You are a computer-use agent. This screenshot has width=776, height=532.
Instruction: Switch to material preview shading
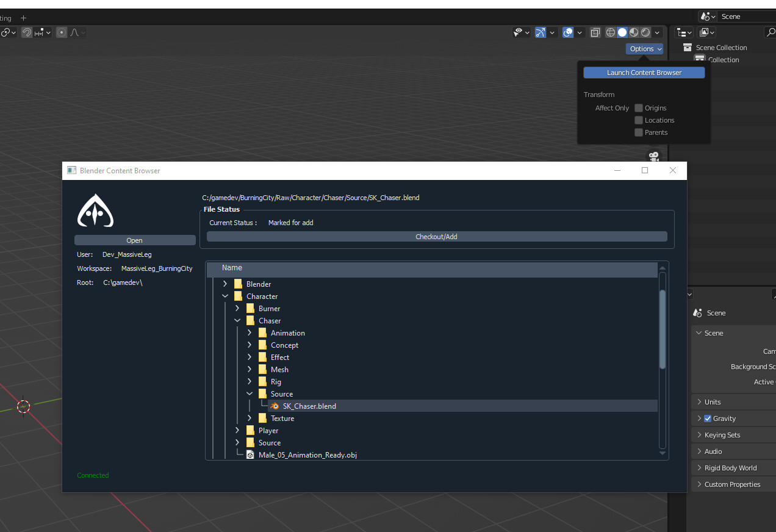634,32
